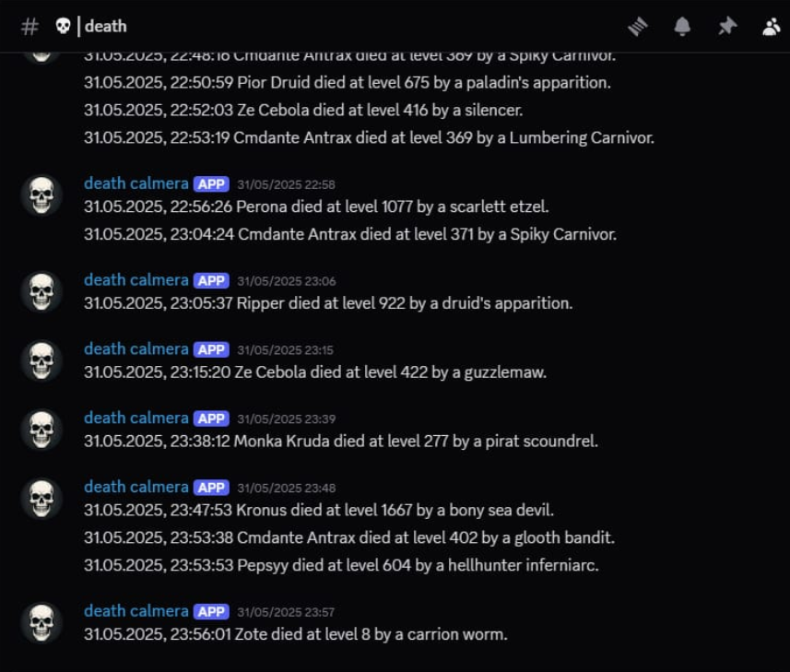Toggle the member list icon
This screenshot has height=672, width=790.
pos(771,27)
